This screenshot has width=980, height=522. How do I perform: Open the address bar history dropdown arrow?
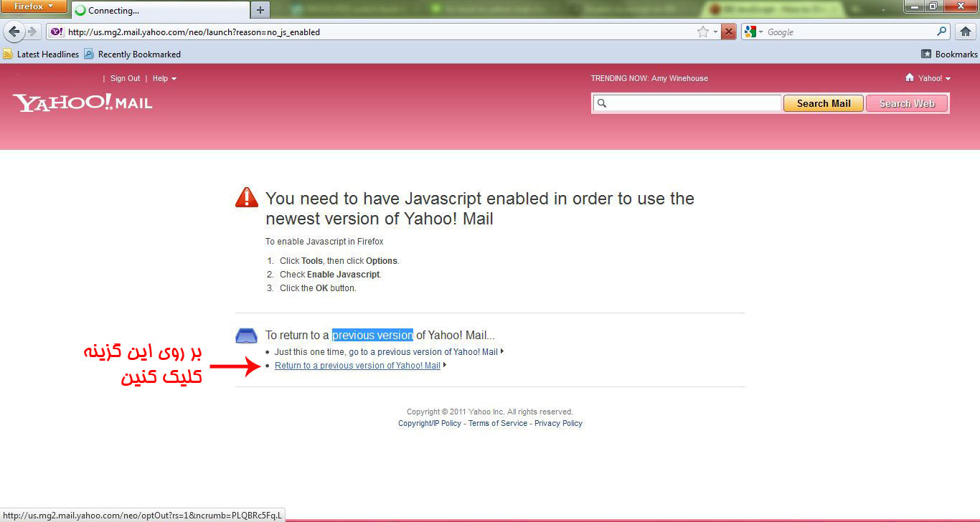pyautogui.click(x=715, y=32)
